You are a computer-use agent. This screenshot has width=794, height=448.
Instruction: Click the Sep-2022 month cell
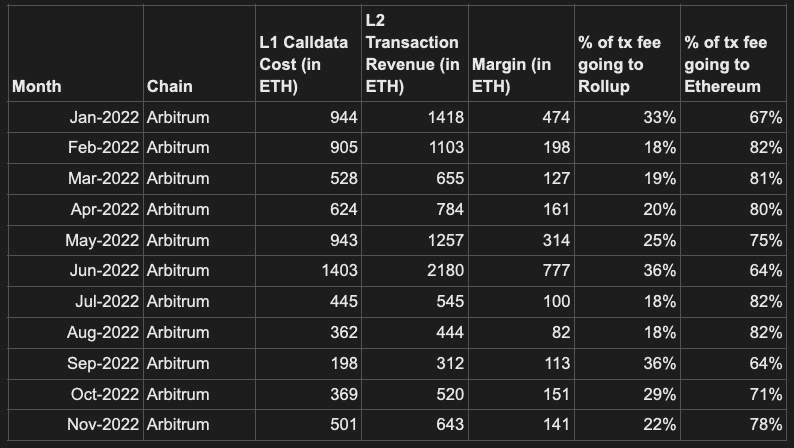(104, 363)
